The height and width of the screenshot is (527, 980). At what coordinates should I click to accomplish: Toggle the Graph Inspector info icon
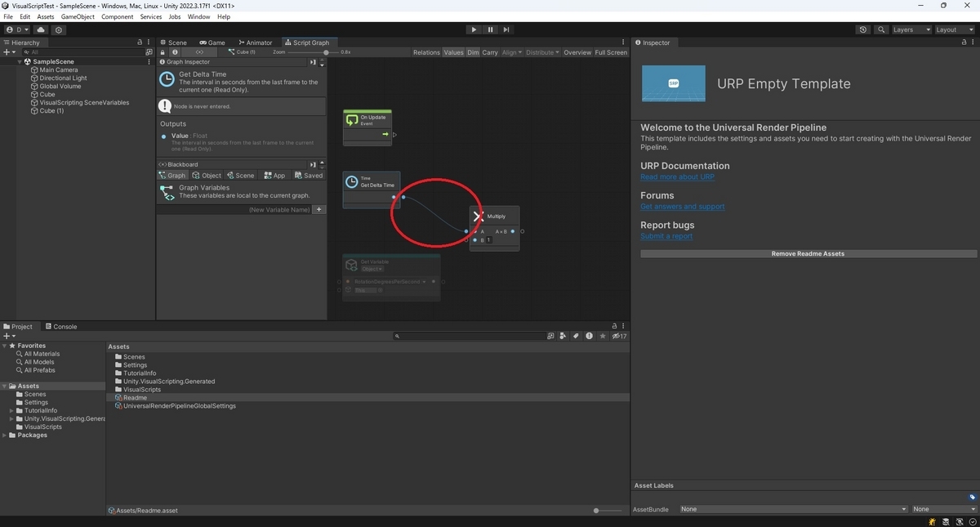point(175,52)
